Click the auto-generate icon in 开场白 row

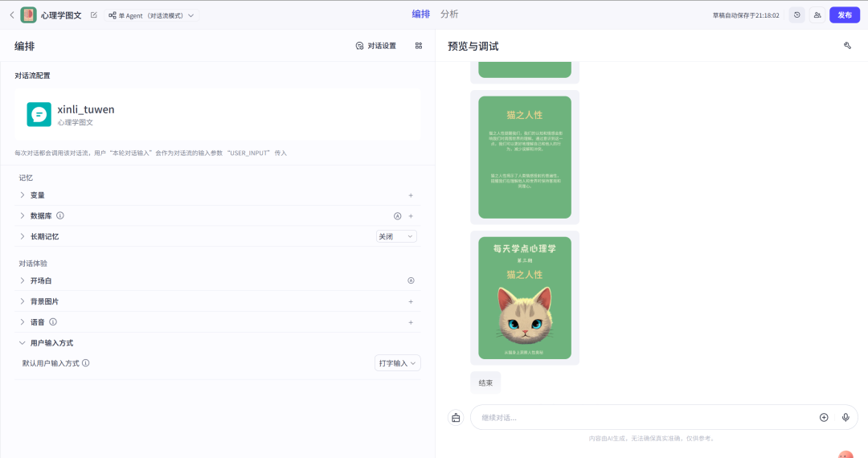click(x=411, y=280)
